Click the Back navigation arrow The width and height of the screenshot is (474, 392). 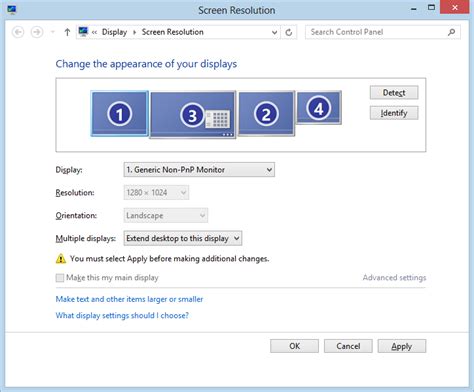18,32
